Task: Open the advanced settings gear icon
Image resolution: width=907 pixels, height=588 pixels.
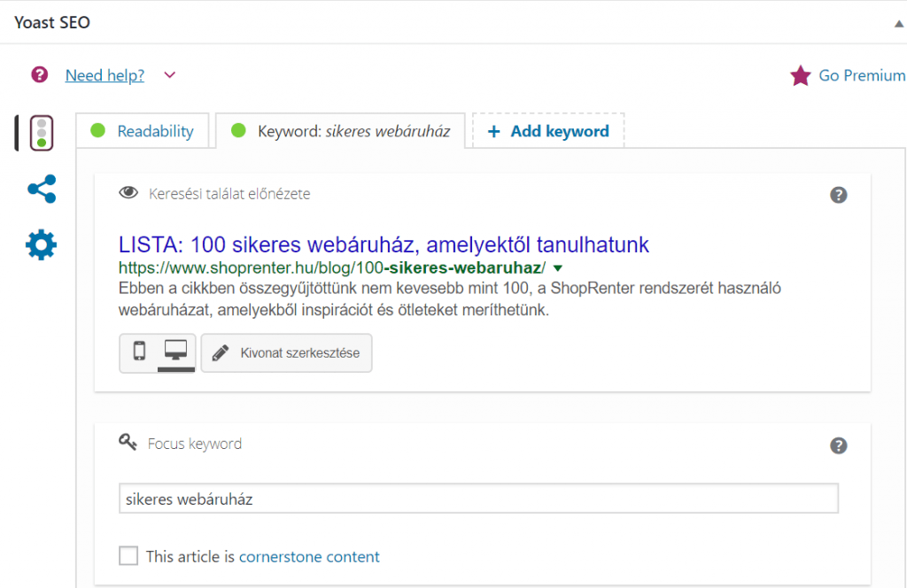Action: (41, 244)
